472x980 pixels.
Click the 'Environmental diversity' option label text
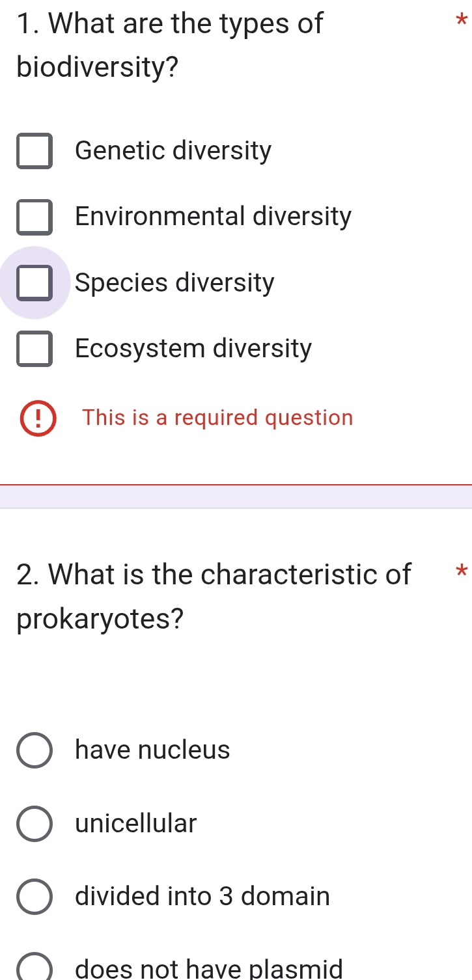tap(213, 217)
